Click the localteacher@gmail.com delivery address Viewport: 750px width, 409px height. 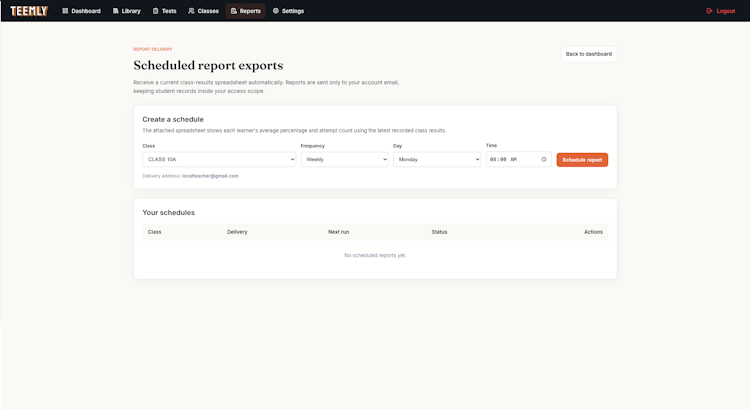tap(210, 176)
